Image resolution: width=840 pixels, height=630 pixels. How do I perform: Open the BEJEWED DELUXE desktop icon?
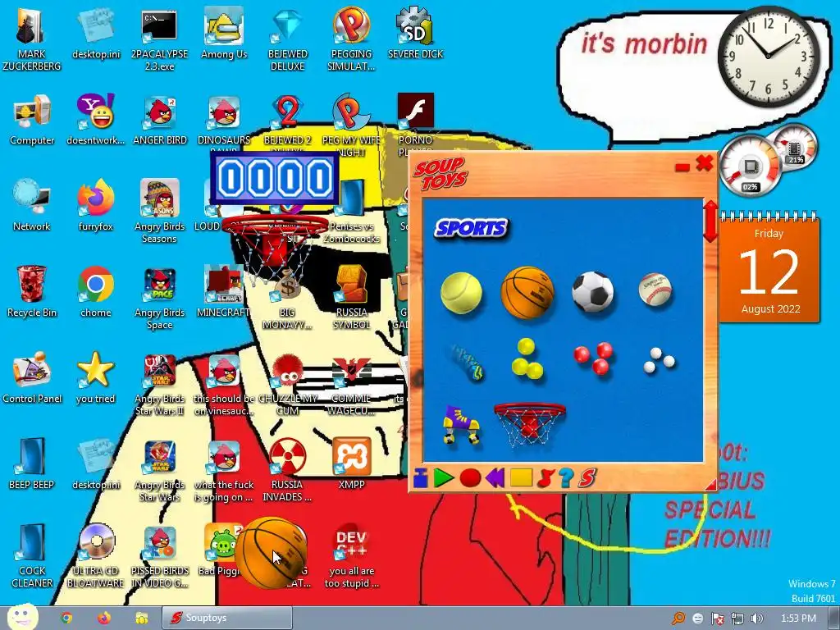click(288, 41)
